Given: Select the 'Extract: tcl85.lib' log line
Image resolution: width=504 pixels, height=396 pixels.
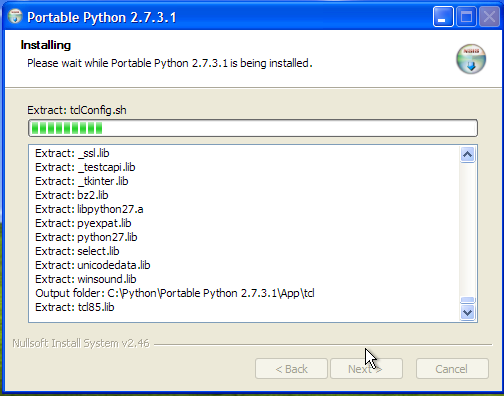Looking at the screenshot, I should coord(75,307).
